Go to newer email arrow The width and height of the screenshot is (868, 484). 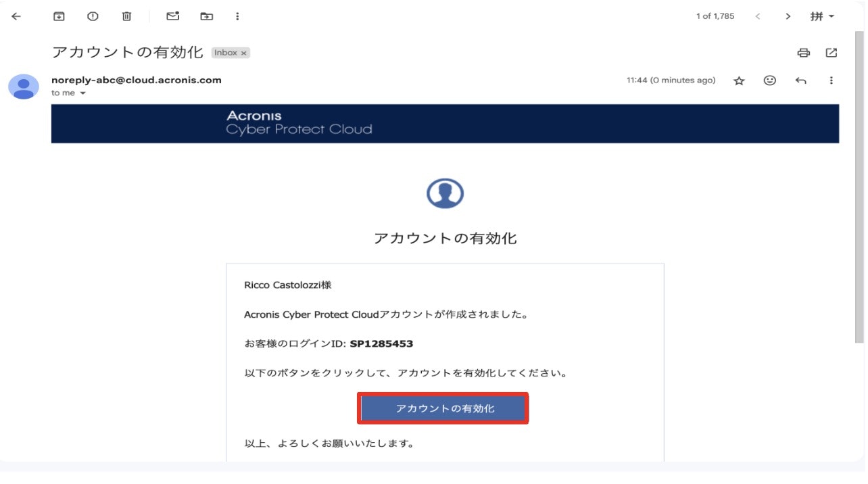[x=758, y=16]
